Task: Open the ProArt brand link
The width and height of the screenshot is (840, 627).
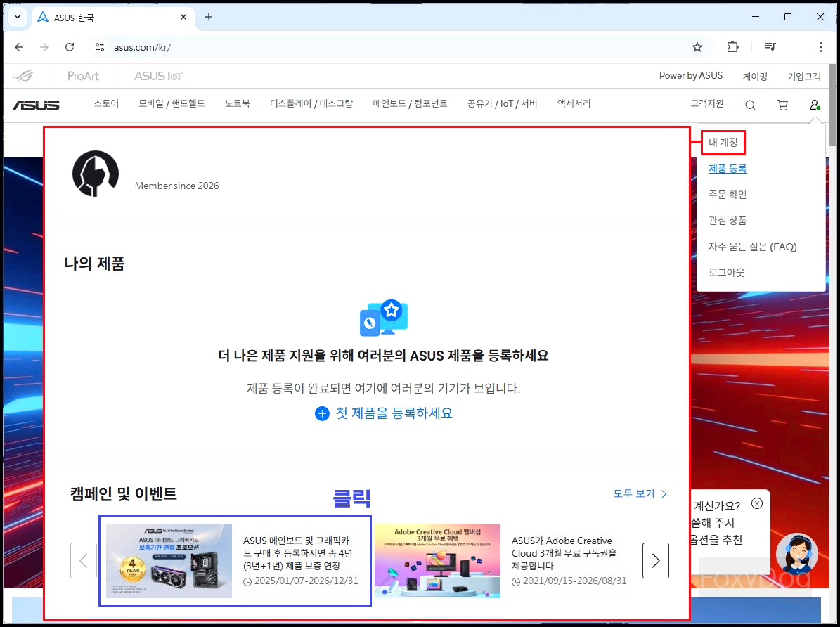Action: tap(83, 76)
